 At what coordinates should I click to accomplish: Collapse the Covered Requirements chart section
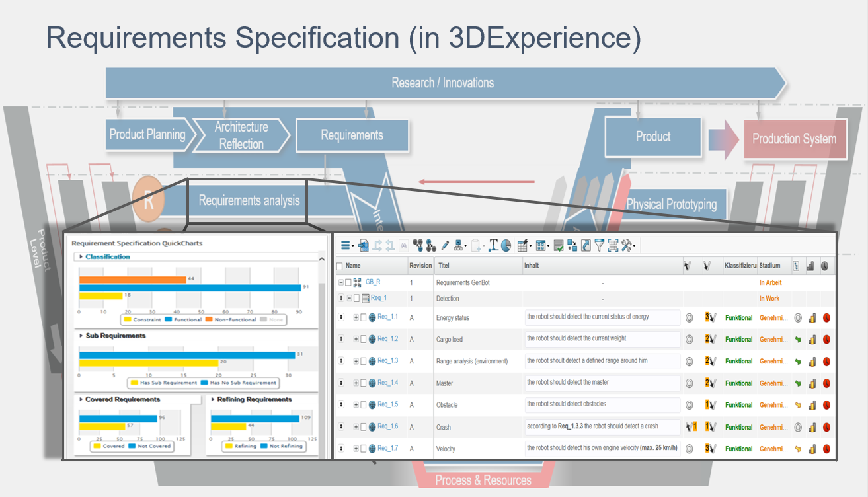click(x=81, y=399)
